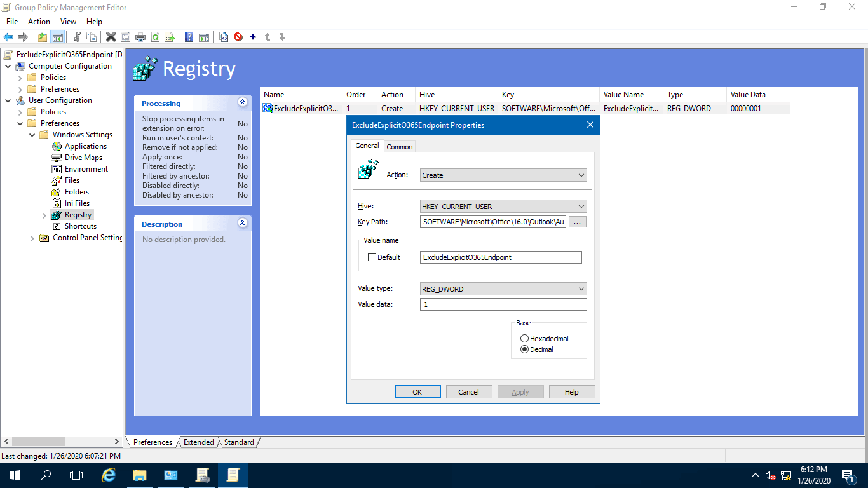Viewport: 868px width, 488px height.
Task: Switch to the Common tab
Action: click(400, 147)
